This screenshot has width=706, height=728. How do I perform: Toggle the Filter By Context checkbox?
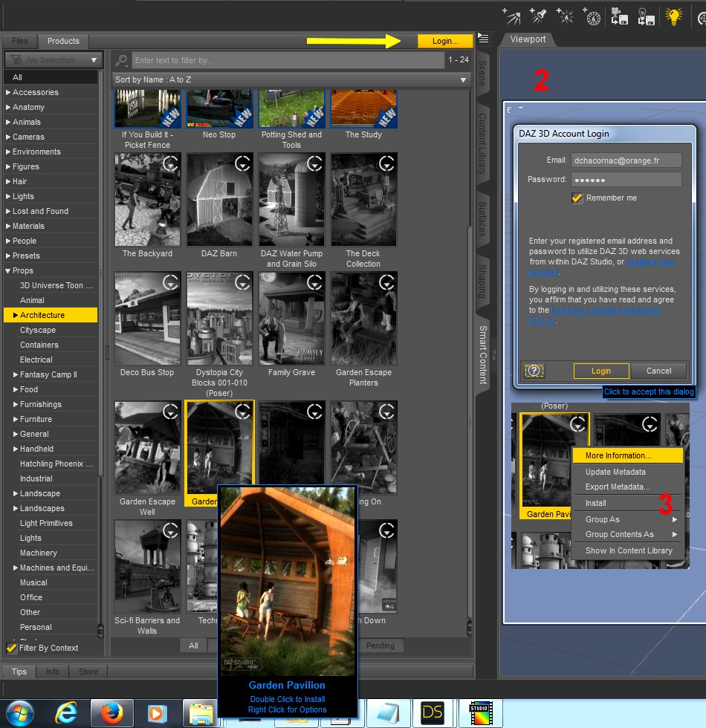[x=12, y=648]
